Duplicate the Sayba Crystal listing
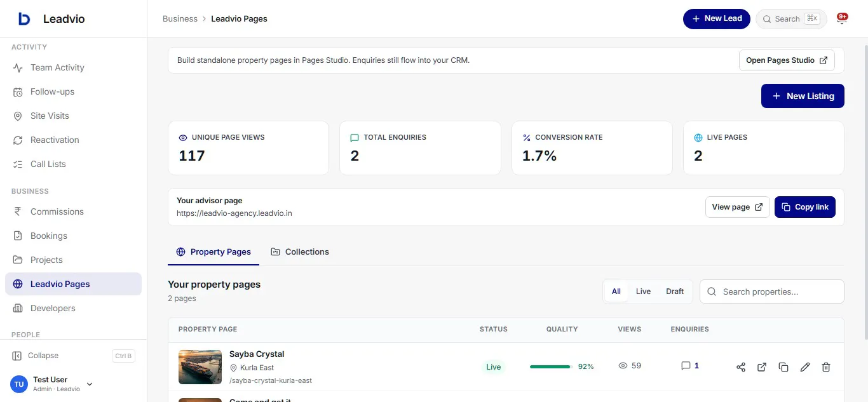868x402 pixels. (783, 367)
